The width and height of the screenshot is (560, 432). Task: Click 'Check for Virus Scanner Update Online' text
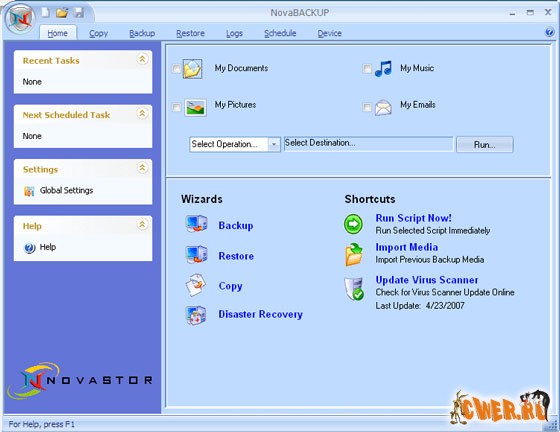pos(445,292)
